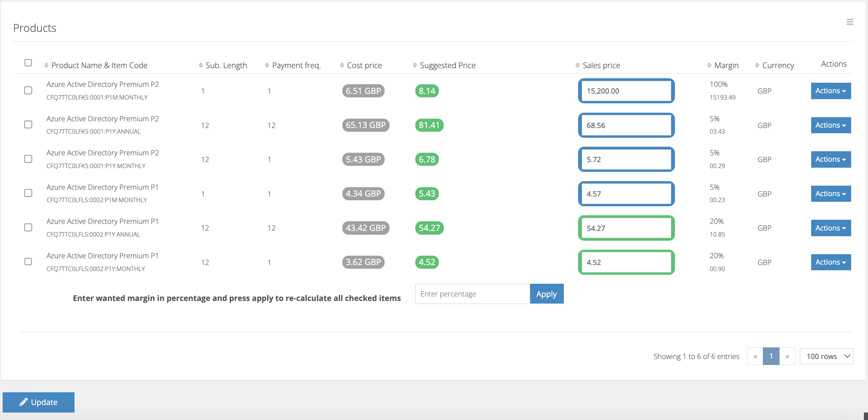Click the 8.14 suggested price badge
The width and height of the screenshot is (868, 420).
427,91
